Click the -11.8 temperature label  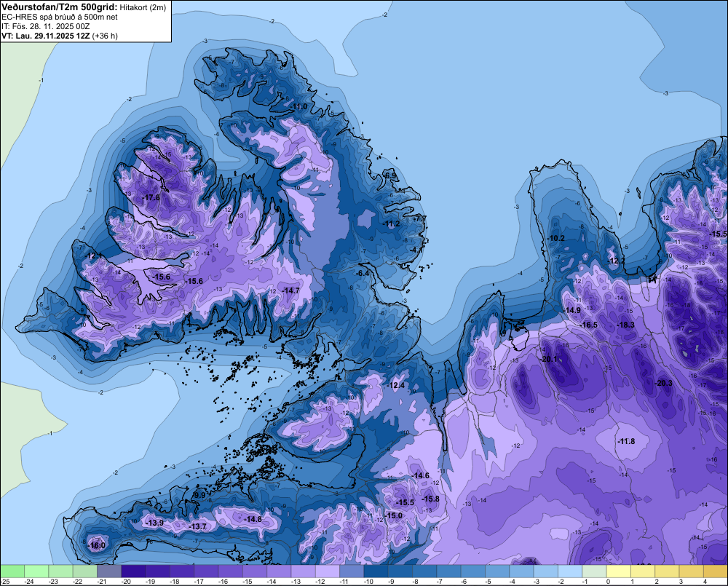tap(626, 440)
